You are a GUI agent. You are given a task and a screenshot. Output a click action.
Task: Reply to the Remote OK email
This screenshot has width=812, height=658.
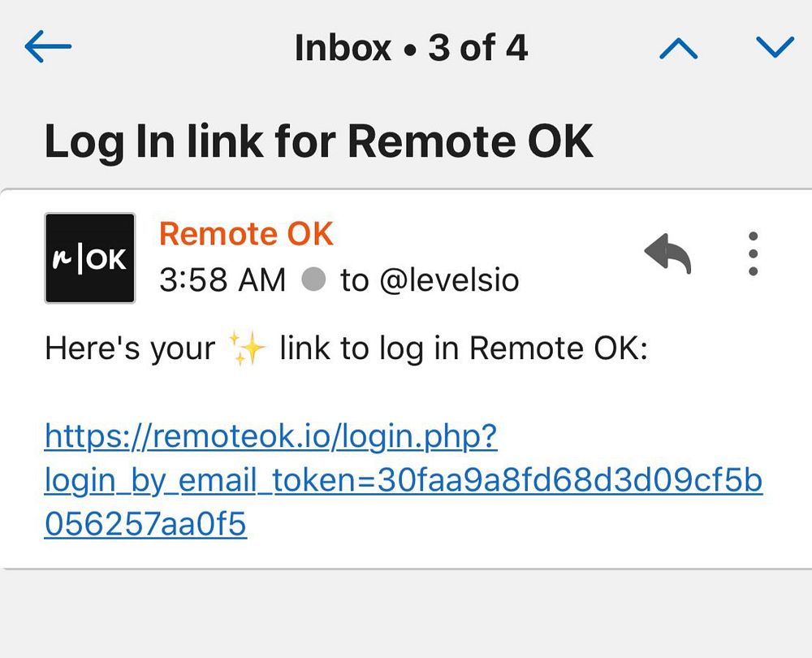pyautogui.click(x=667, y=253)
